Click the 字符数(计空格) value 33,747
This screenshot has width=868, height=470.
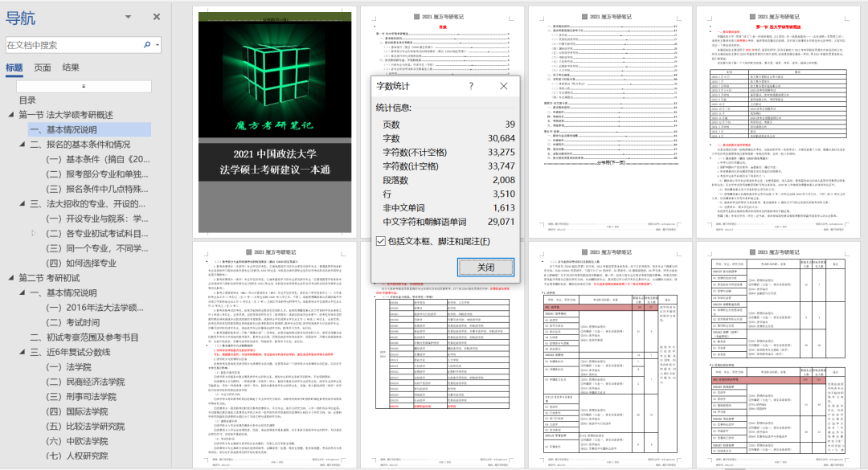501,166
